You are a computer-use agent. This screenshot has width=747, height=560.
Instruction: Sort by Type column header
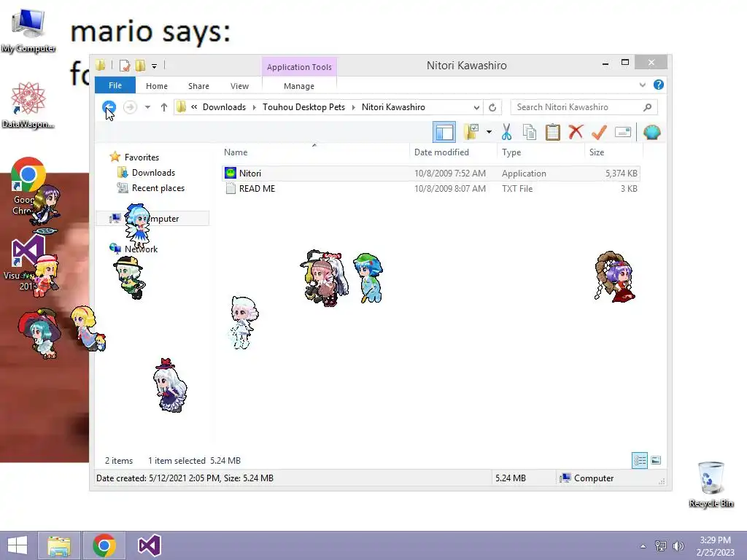(x=541, y=152)
